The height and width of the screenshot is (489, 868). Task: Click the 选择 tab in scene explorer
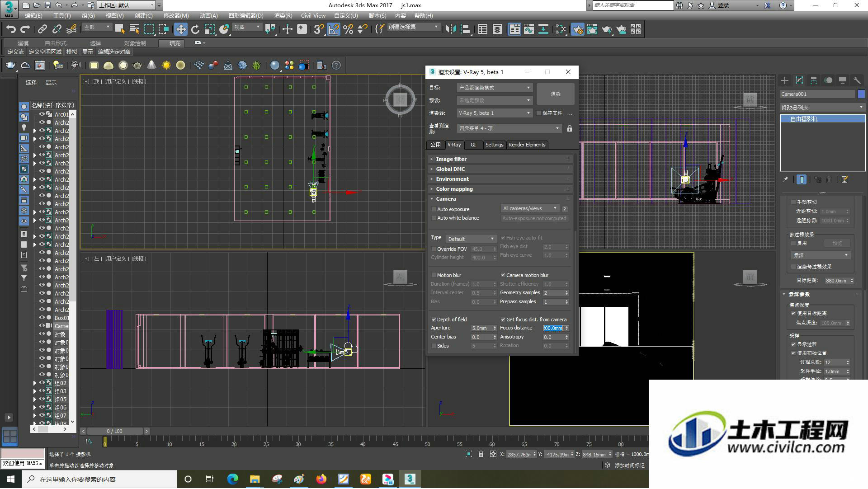31,83
